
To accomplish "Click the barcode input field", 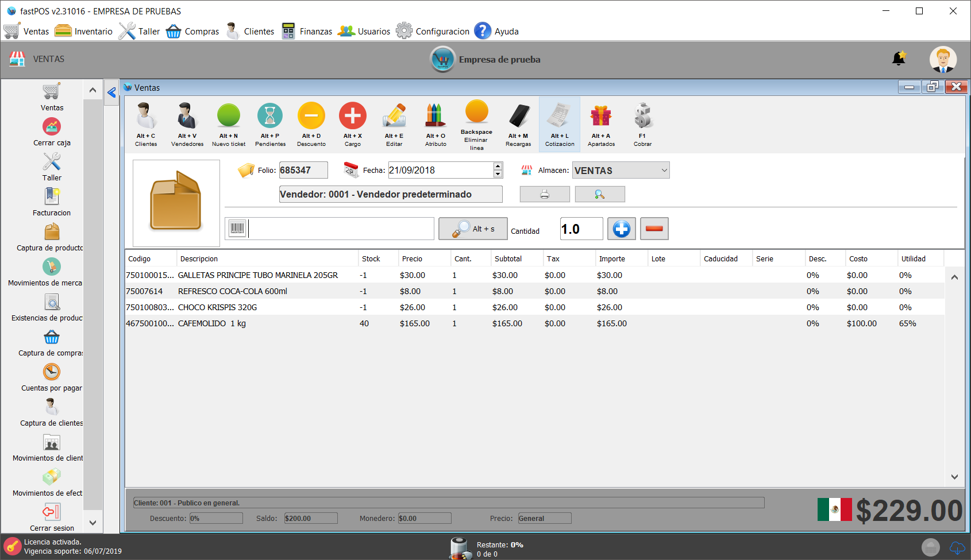I will tap(341, 229).
